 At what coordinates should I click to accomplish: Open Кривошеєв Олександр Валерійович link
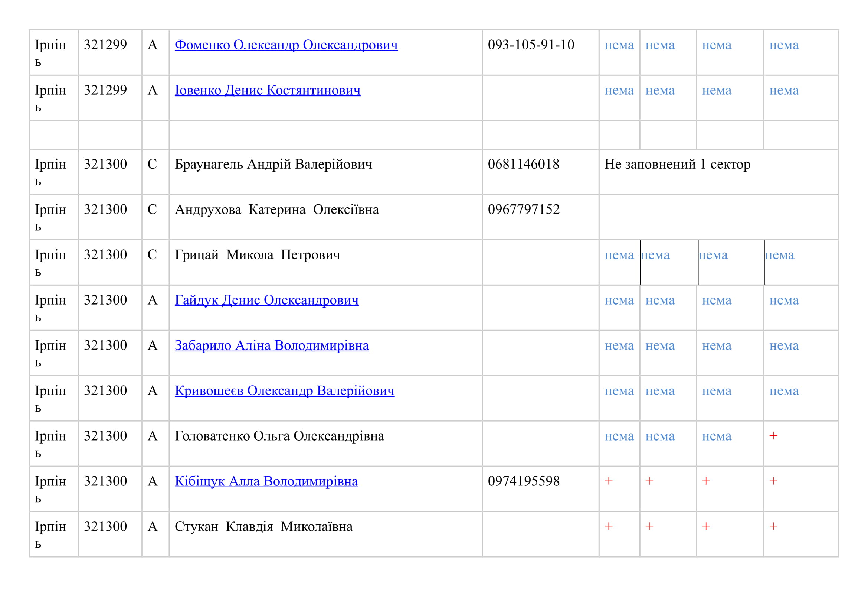(284, 391)
